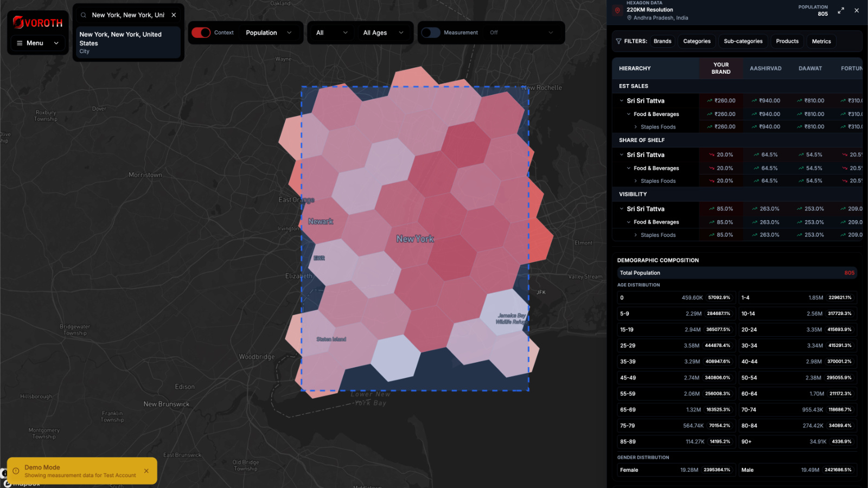The height and width of the screenshot is (488, 868).
Task: Click the filters funnel icon
Action: 618,41
